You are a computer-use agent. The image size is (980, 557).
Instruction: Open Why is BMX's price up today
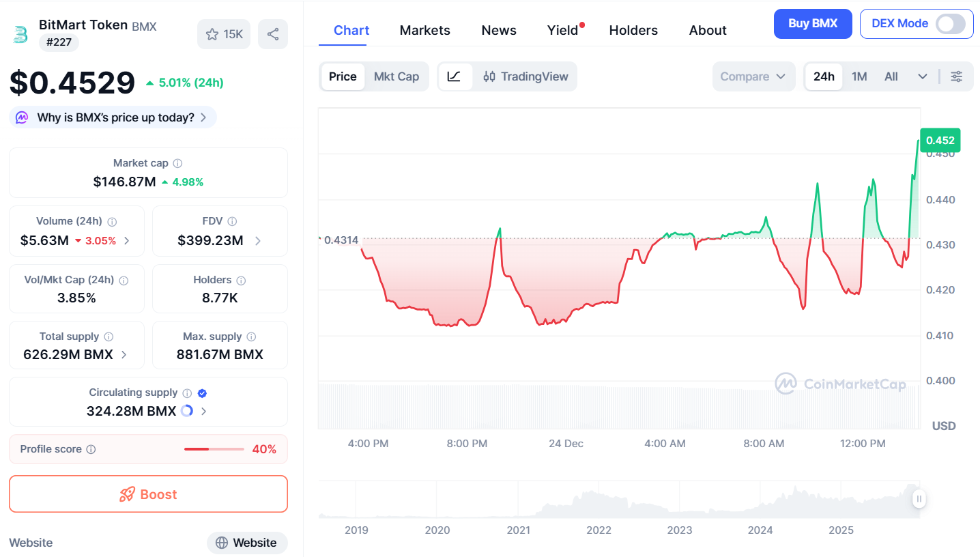tap(113, 117)
